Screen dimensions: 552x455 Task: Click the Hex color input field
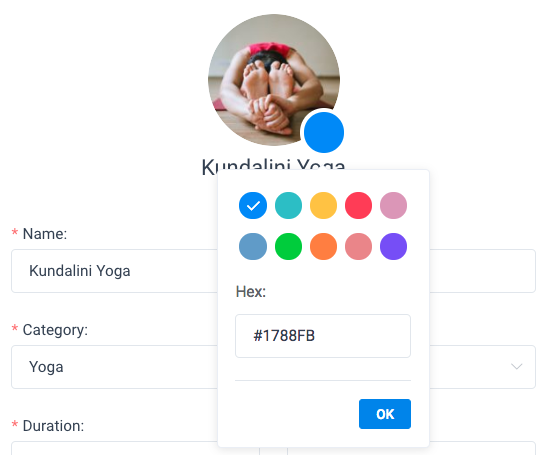point(323,336)
